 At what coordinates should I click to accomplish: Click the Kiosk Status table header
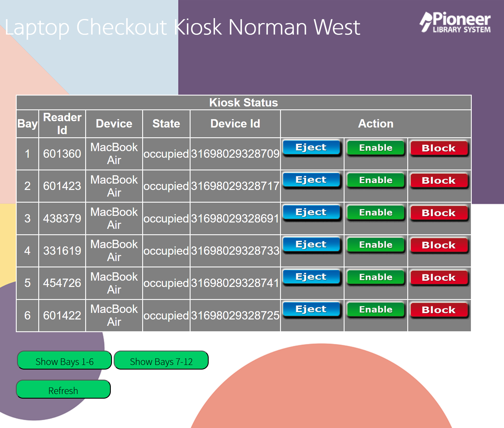[x=244, y=102]
